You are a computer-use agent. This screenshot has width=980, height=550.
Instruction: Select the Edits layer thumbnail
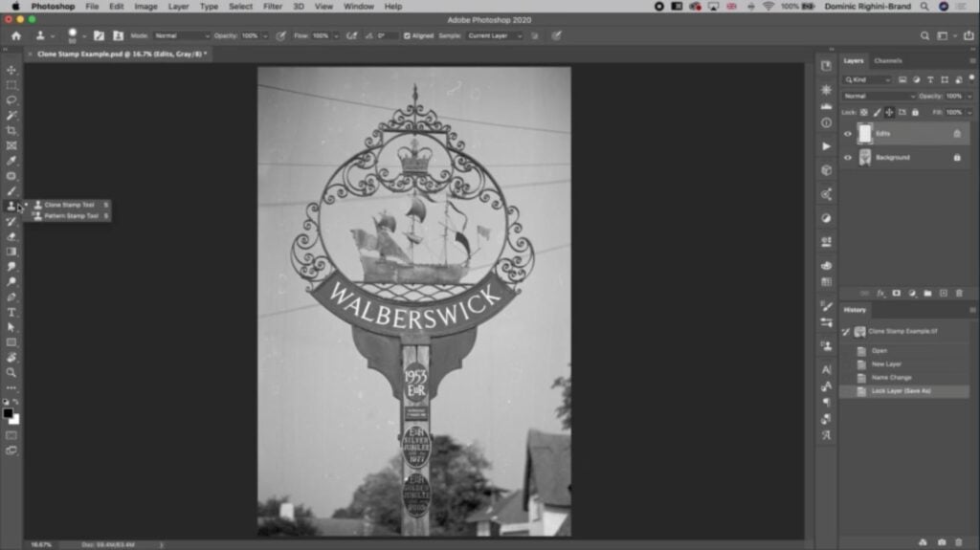click(x=865, y=133)
